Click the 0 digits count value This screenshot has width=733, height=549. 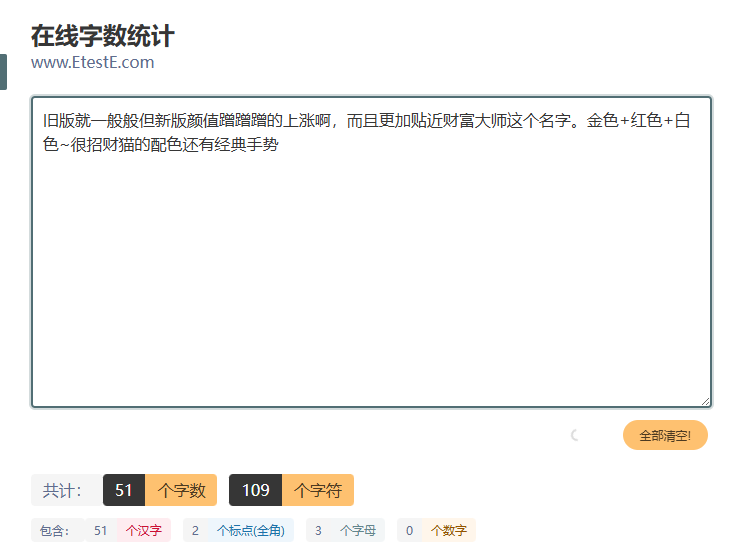[x=410, y=530]
